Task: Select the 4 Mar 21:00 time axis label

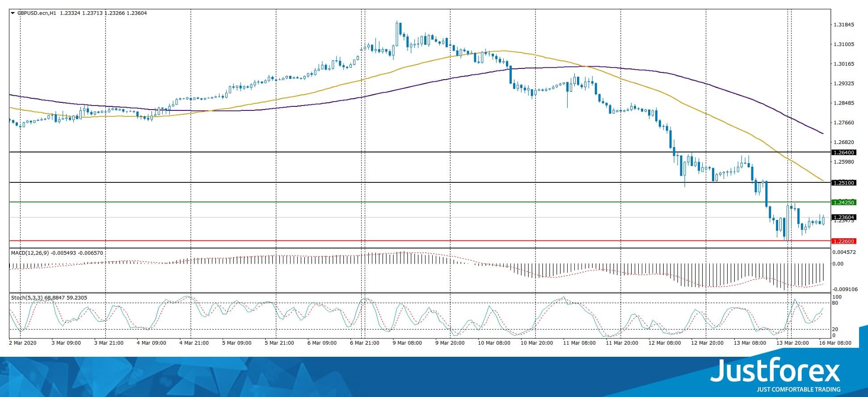Action: [194, 343]
